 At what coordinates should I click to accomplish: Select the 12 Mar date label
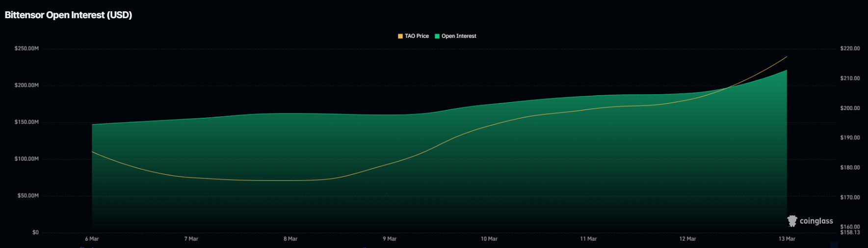click(687, 239)
